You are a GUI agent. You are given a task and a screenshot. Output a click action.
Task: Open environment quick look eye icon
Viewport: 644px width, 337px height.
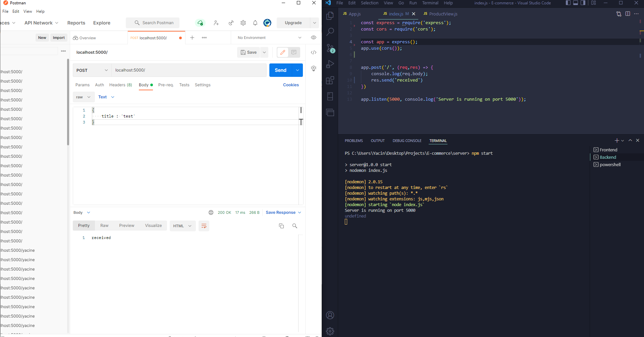(x=314, y=38)
